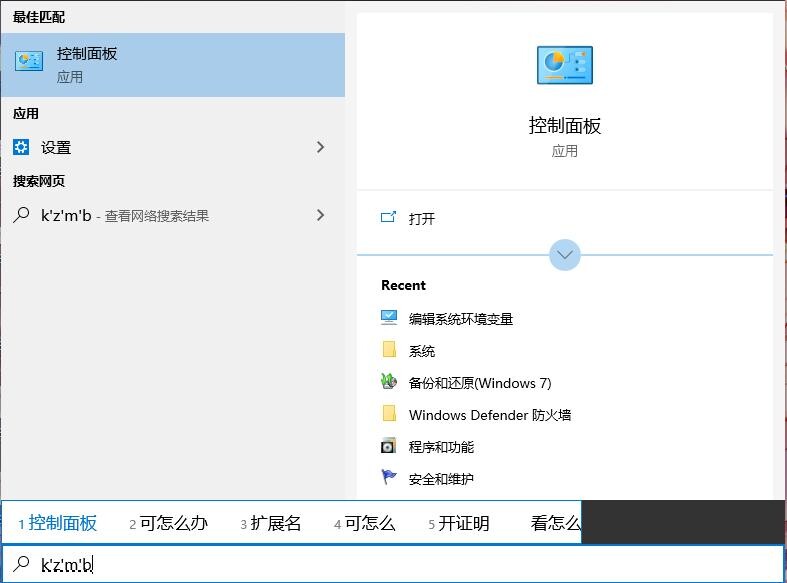Expand the k'z'm'b web search arrow
This screenshot has height=583, width=787.
[x=320, y=215]
